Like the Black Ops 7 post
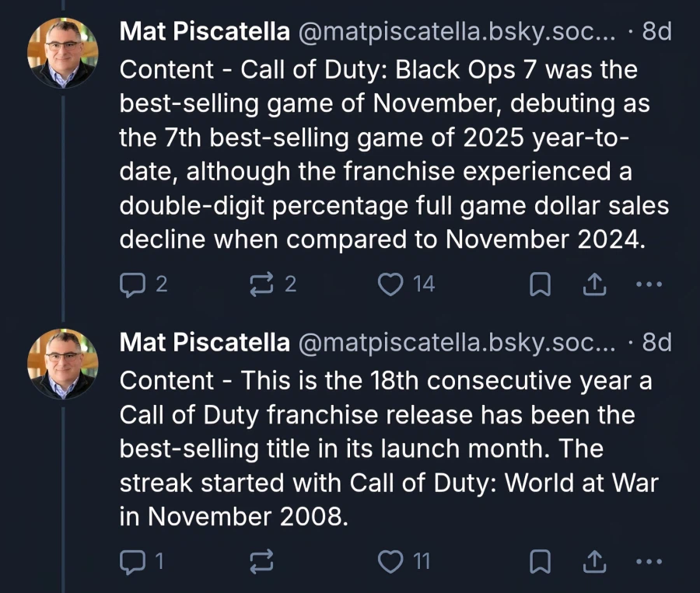Screen dimensions: 700x593 pos(389,284)
